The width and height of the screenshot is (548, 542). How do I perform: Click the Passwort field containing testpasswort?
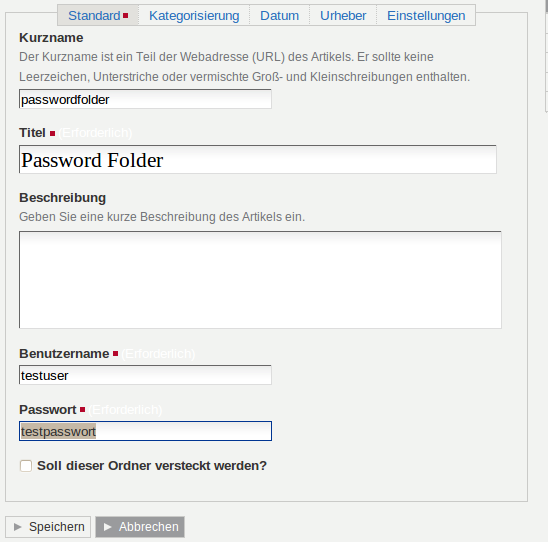[145, 431]
